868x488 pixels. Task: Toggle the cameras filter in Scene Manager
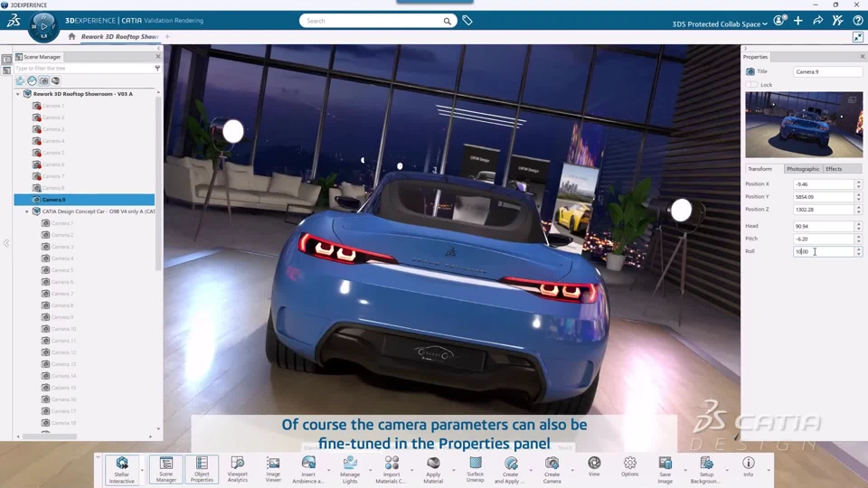pos(43,80)
